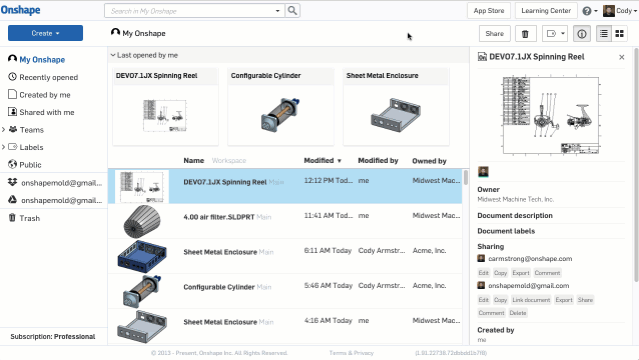Open the Create dropdown button
The height and width of the screenshot is (360, 639).
[x=45, y=33]
